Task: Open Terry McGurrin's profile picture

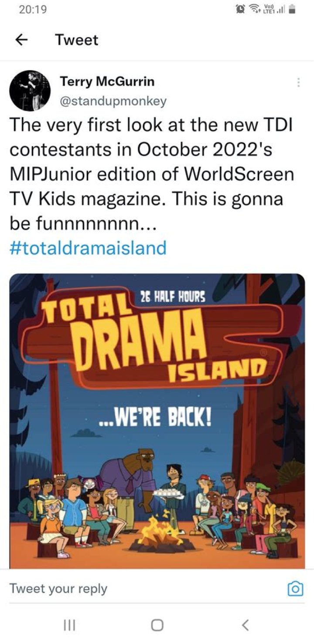Action: 30,91
